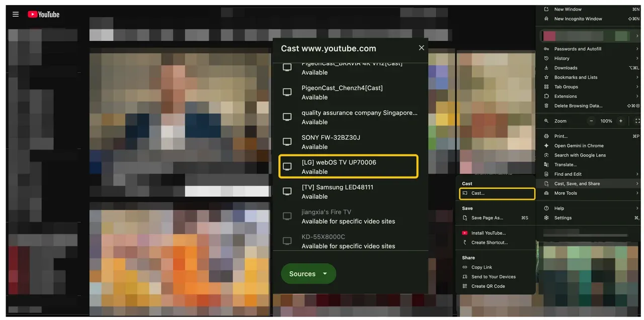Click the Settings gear icon
This screenshot has height=320, width=644.
click(546, 218)
